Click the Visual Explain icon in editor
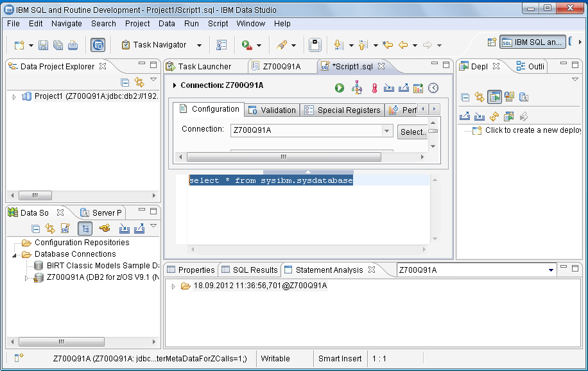The width and height of the screenshot is (588, 371). (357, 88)
